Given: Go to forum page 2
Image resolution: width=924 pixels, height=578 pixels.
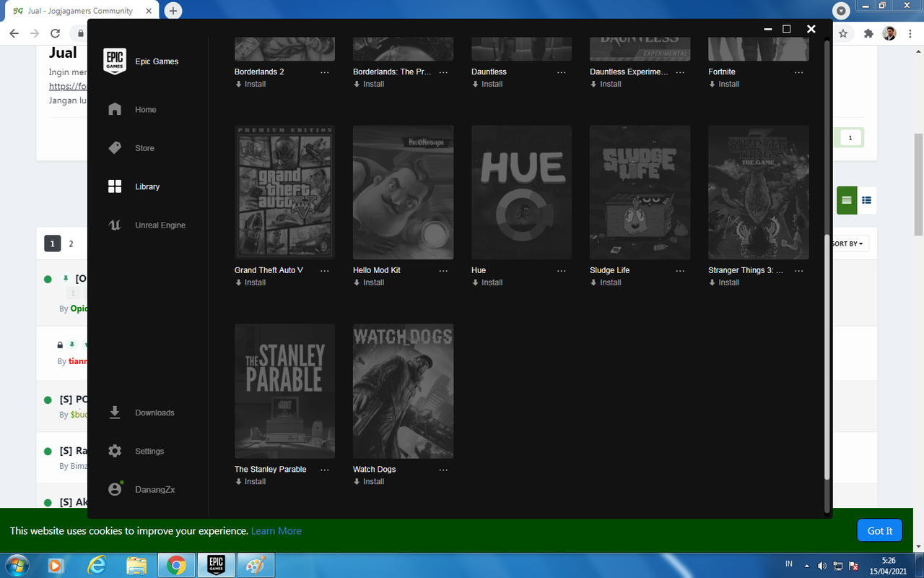Looking at the screenshot, I should click(71, 243).
